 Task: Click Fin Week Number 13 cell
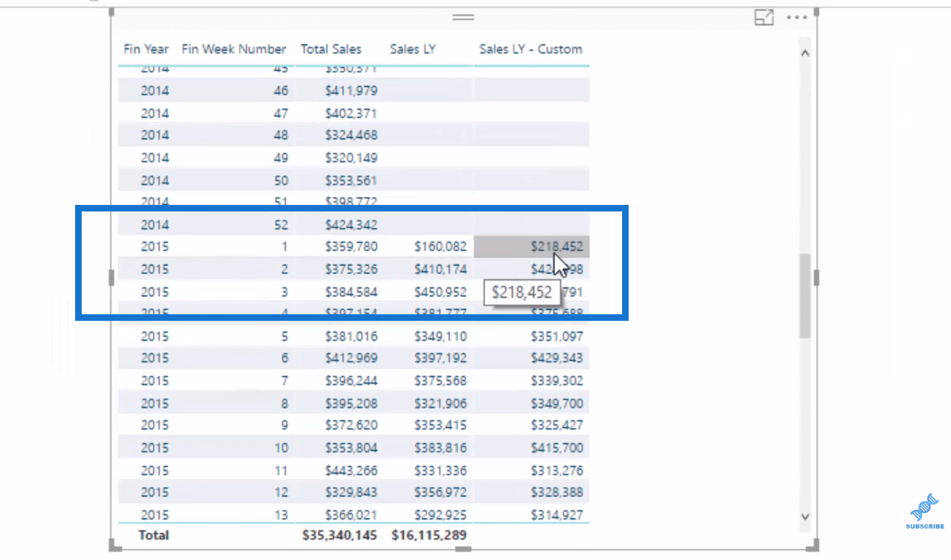(x=282, y=515)
